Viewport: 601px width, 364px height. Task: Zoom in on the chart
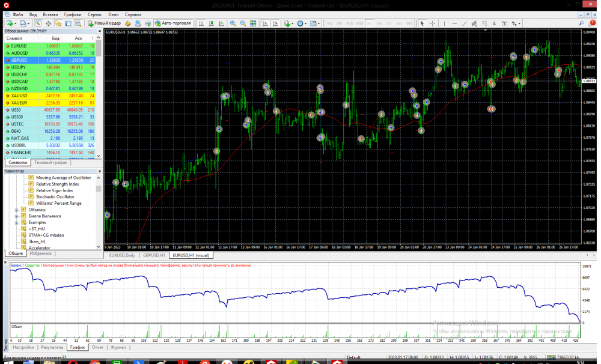tap(233, 23)
